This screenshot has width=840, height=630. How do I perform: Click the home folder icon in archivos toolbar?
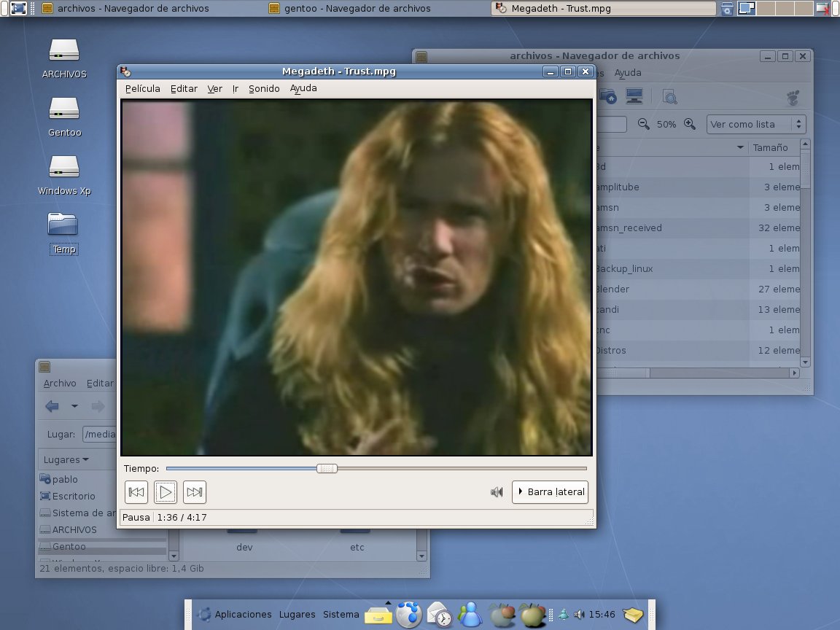click(608, 96)
